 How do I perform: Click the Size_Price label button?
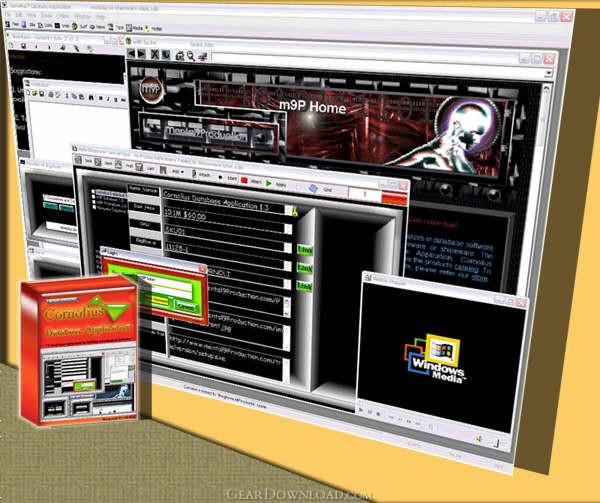[144, 207]
